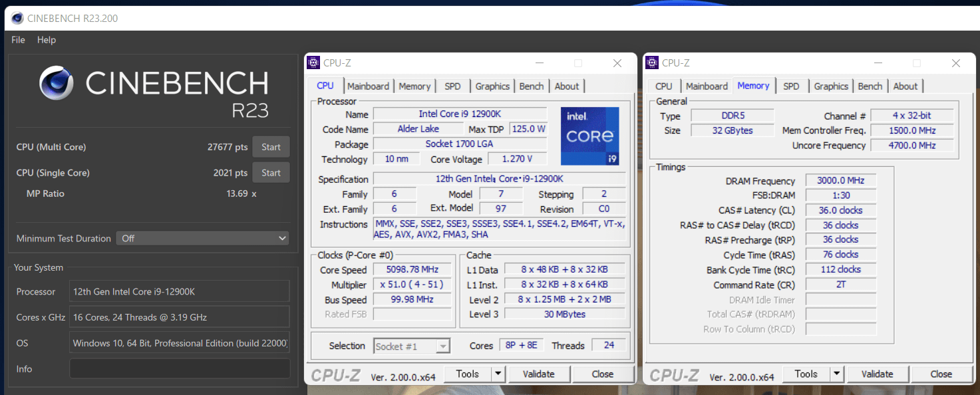
Task: Open About tab in left CPU-Z window
Action: 567,86
